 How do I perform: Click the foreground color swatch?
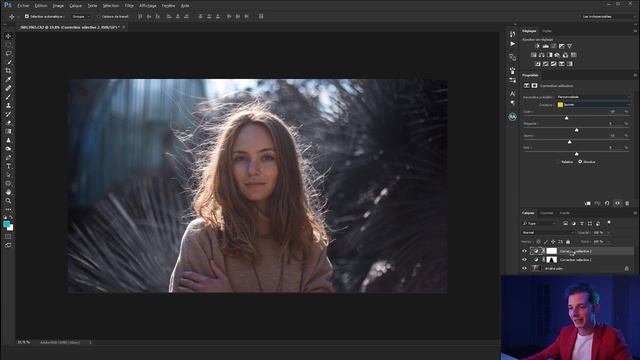(x=7, y=224)
